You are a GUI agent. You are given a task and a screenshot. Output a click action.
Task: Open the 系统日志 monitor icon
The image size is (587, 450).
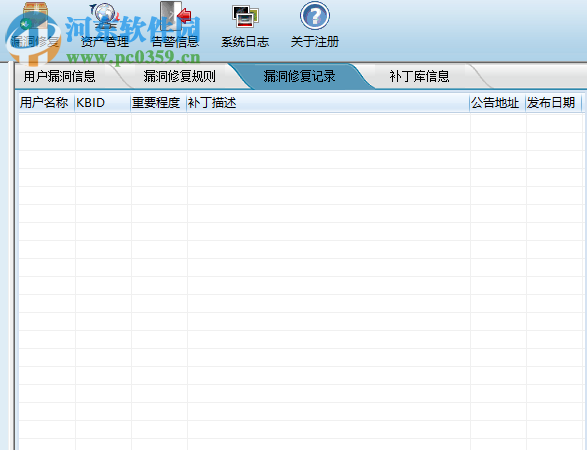(245, 16)
